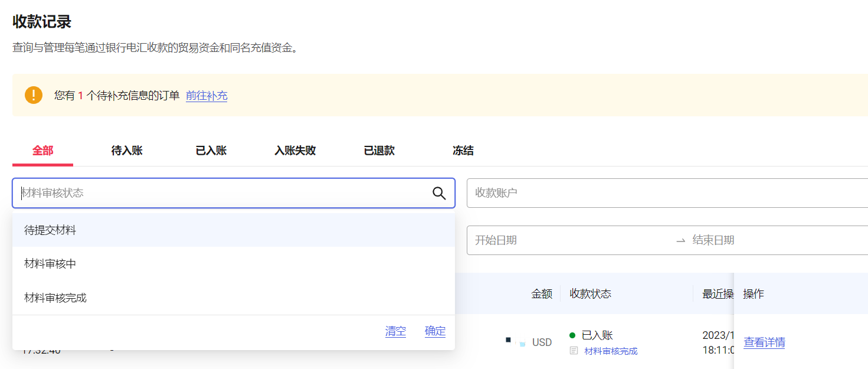
Task: Click the document icon beside 材料审核完成 status
Action: coord(574,350)
